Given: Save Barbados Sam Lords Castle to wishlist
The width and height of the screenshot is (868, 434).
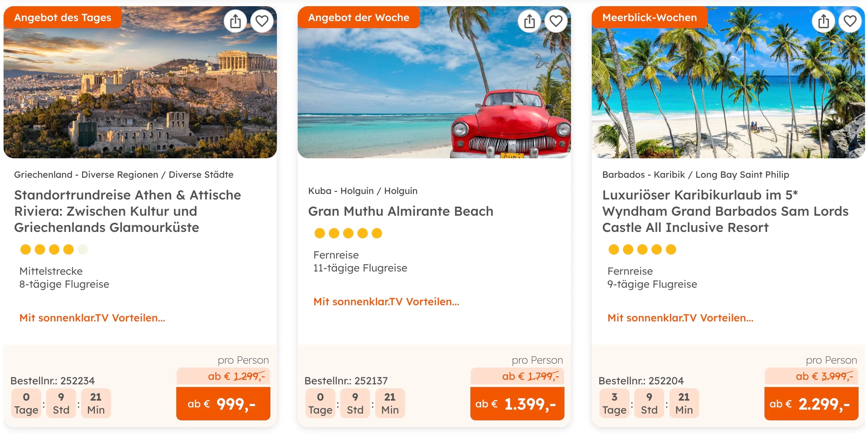Looking at the screenshot, I should [850, 21].
